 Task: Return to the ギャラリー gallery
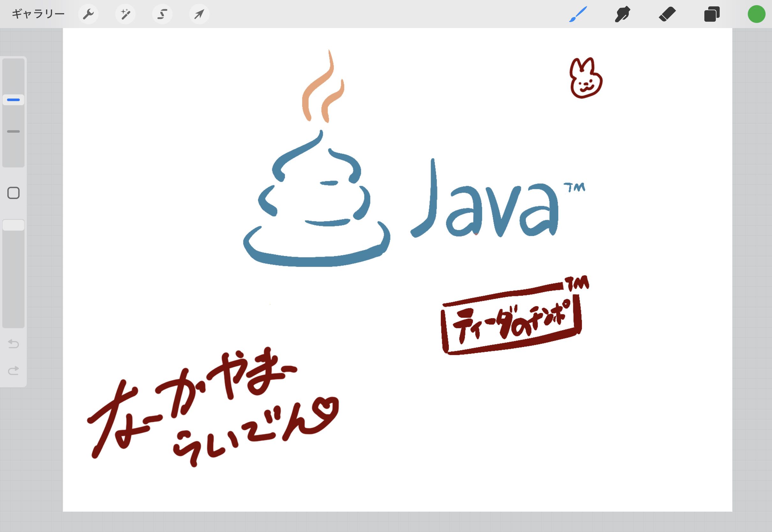(38, 14)
